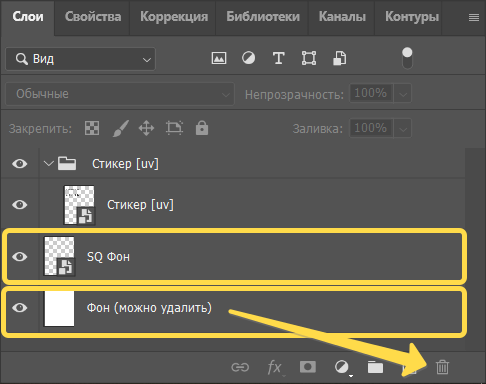Click the Заливка value field

[x=371, y=128]
